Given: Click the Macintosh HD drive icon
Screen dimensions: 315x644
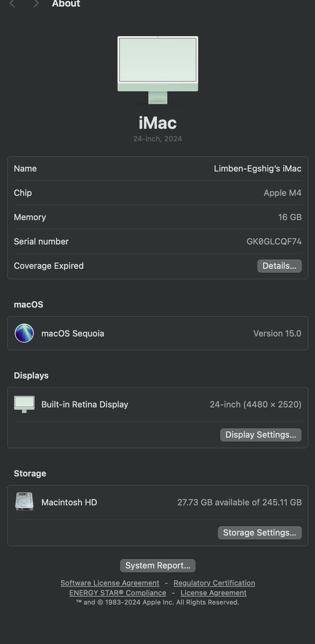Looking at the screenshot, I should click(x=24, y=502).
